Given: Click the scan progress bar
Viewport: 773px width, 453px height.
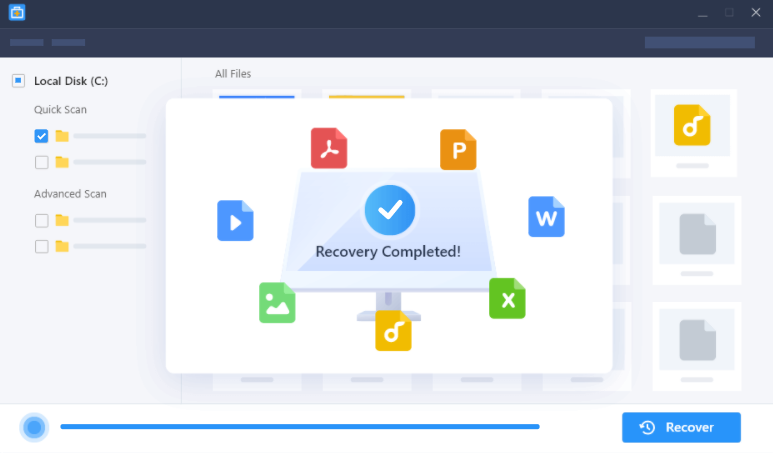Looking at the screenshot, I should [300, 427].
